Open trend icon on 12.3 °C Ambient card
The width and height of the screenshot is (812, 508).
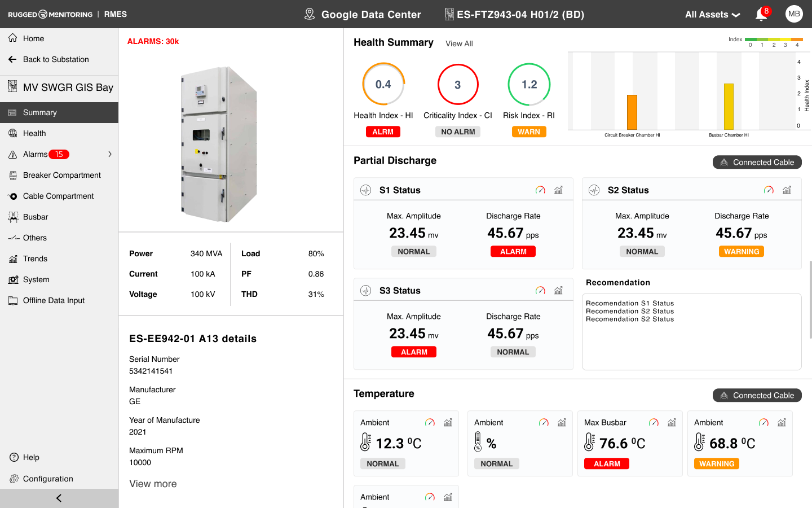coord(448,422)
